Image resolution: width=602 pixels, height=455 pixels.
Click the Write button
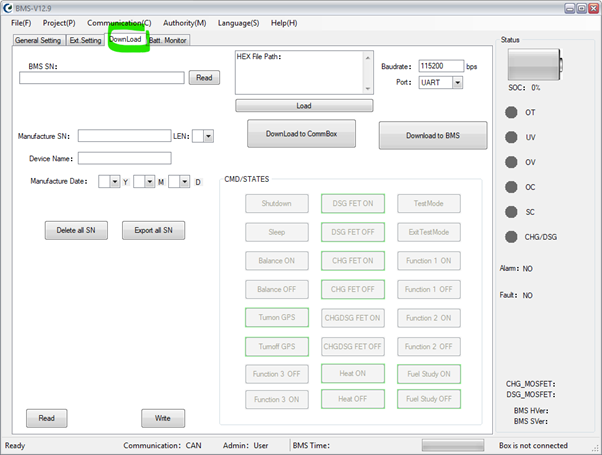(x=163, y=418)
